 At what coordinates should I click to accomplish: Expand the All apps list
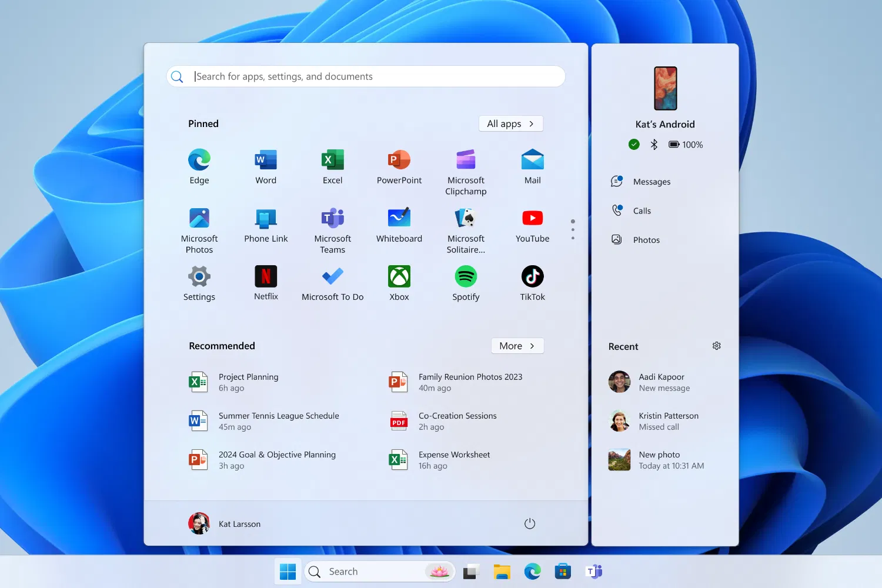click(511, 123)
